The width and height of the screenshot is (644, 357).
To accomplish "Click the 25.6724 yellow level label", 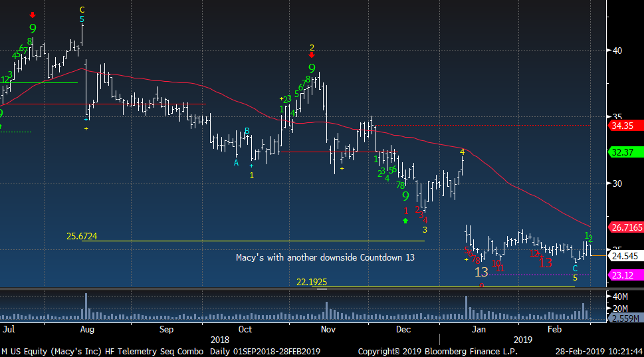I will [x=82, y=236].
